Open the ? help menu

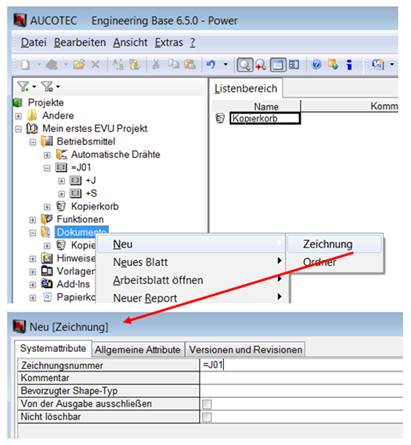193,43
